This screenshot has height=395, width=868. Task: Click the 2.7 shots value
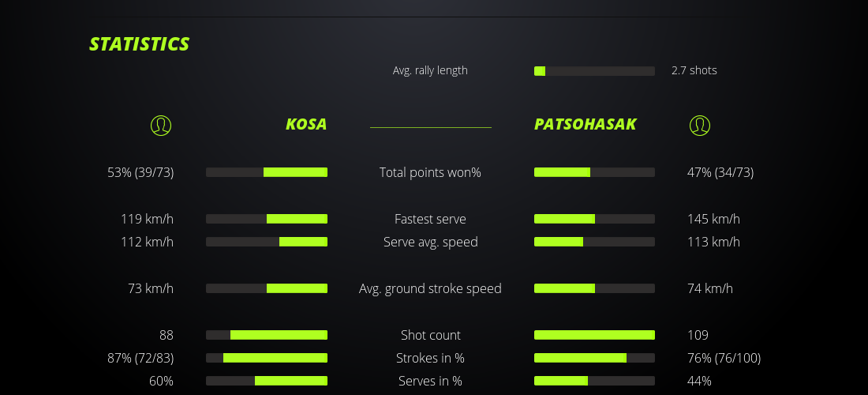[x=694, y=70]
